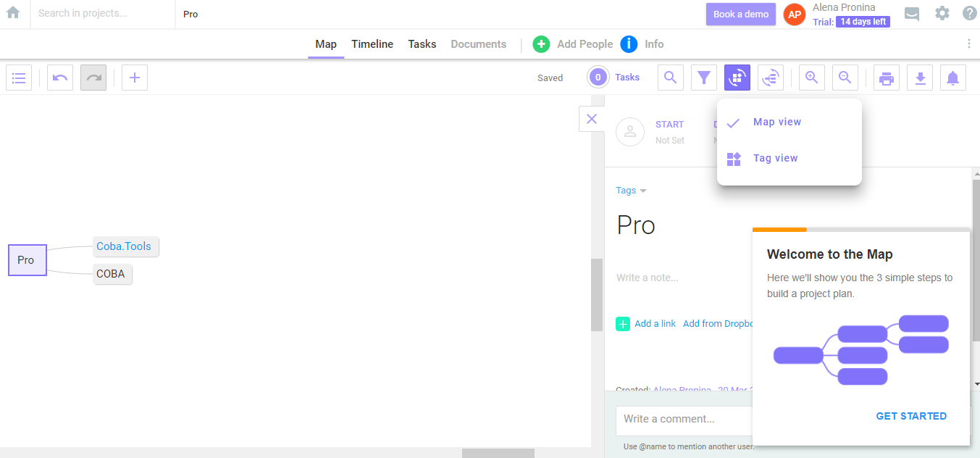
Task: Open the filter funnel tool
Action: (x=704, y=78)
